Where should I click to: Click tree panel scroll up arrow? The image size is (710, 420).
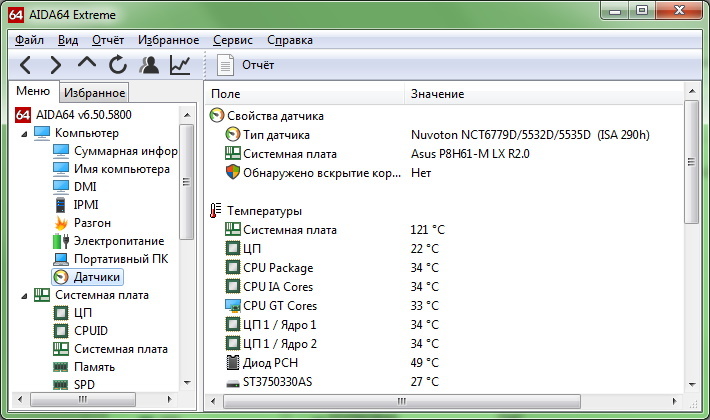tap(187, 115)
